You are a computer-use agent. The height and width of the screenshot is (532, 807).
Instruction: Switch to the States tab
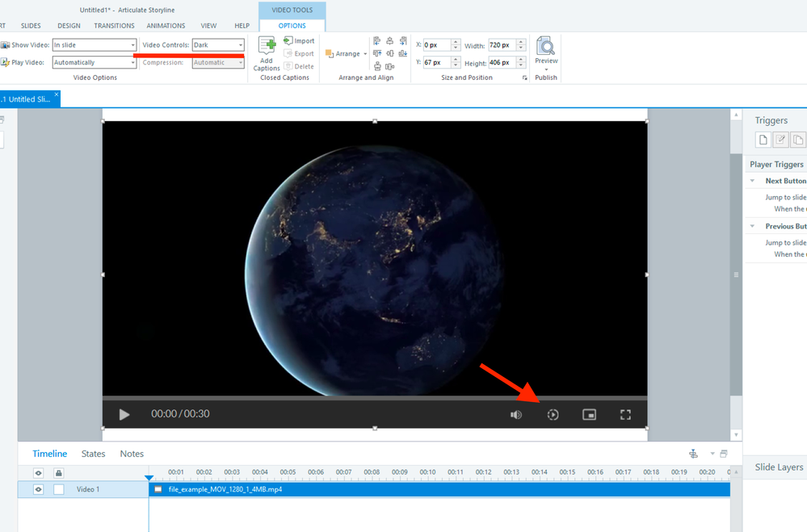coord(94,454)
